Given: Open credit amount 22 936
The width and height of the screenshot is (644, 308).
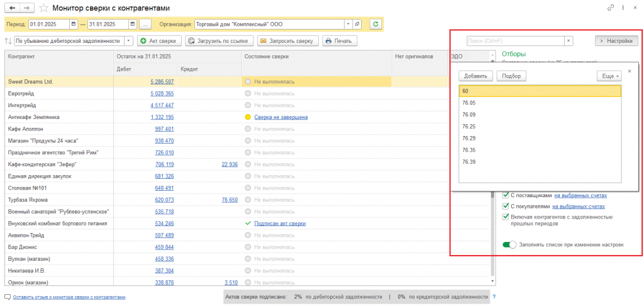Looking at the screenshot, I should (x=230, y=164).
